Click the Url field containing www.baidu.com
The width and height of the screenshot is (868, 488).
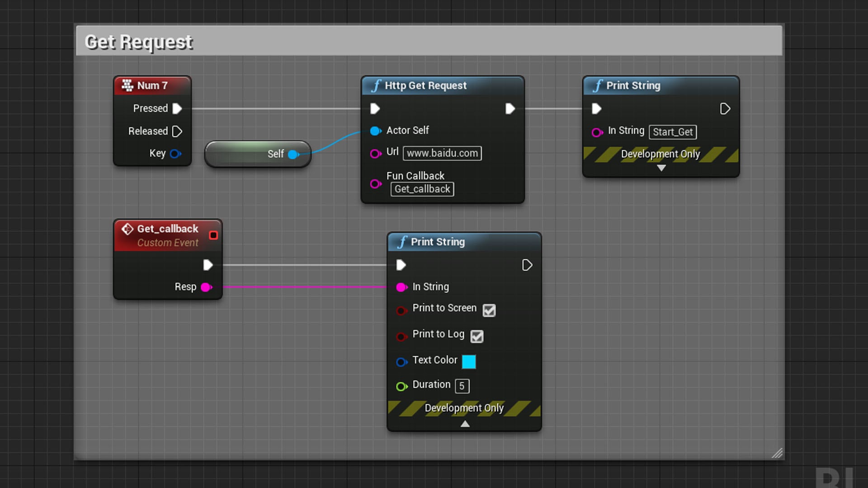tap(442, 153)
